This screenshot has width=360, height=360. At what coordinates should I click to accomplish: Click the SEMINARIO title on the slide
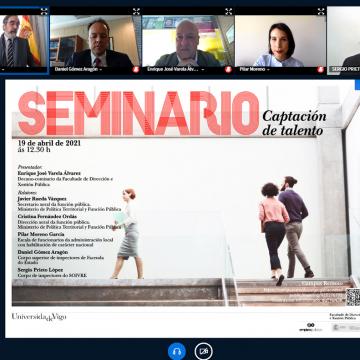(x=138, y=113)
